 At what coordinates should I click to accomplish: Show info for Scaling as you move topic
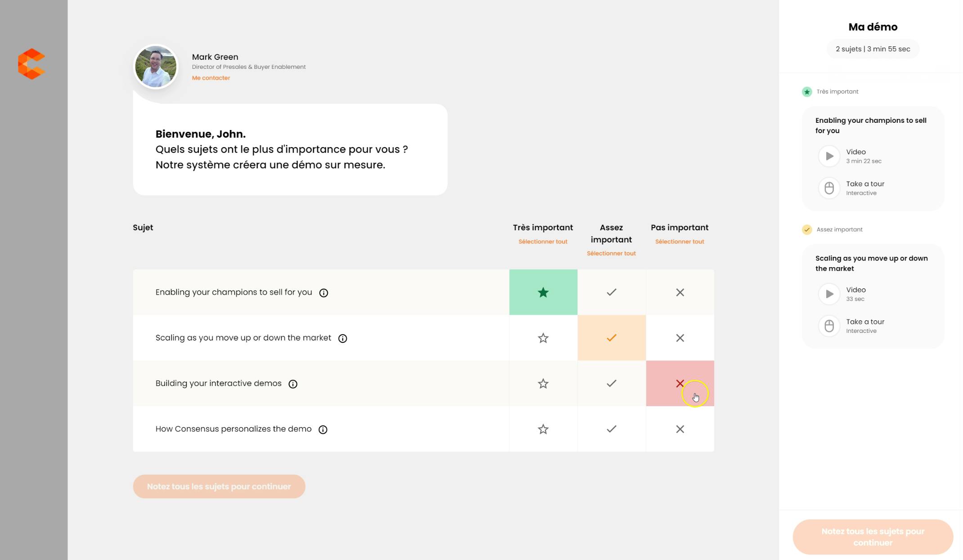click(x=342, y=338)
